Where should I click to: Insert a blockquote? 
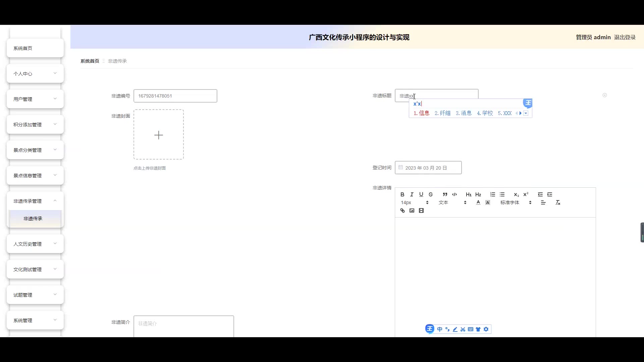445,194
